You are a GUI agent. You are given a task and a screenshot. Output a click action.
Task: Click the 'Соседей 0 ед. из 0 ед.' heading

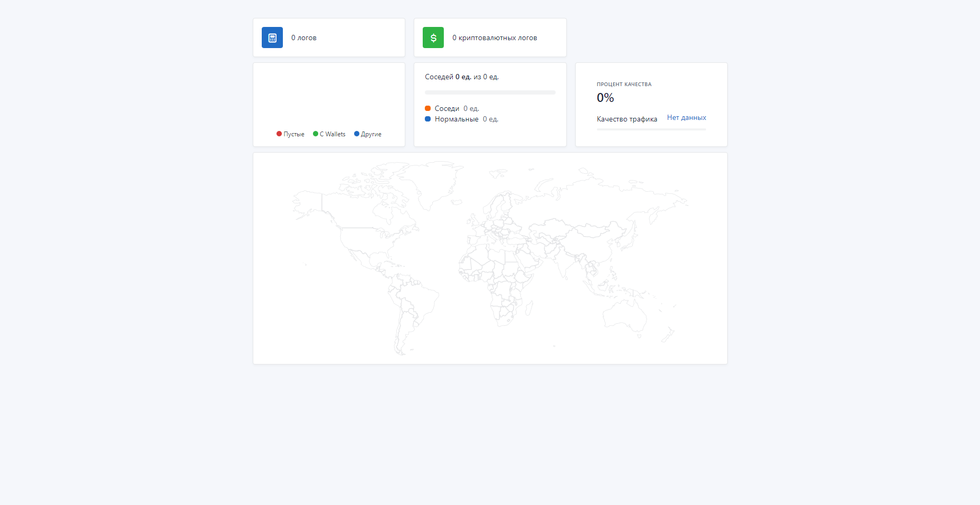462,77
